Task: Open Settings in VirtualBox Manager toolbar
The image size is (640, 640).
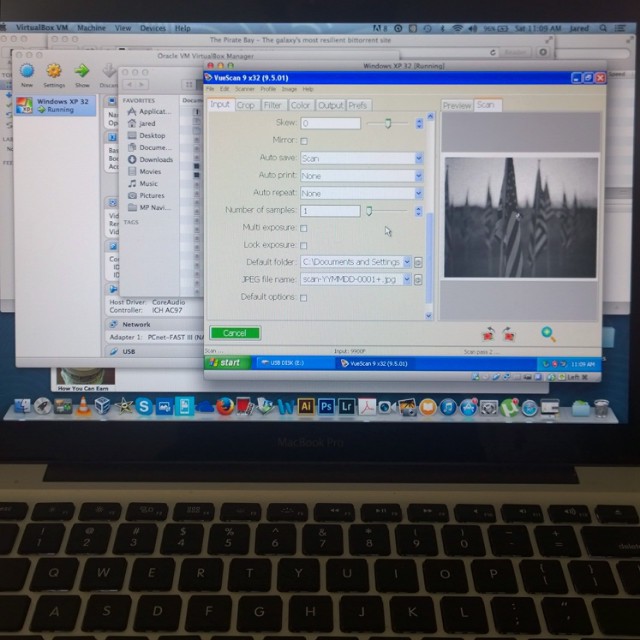Action: click(54, 75)
